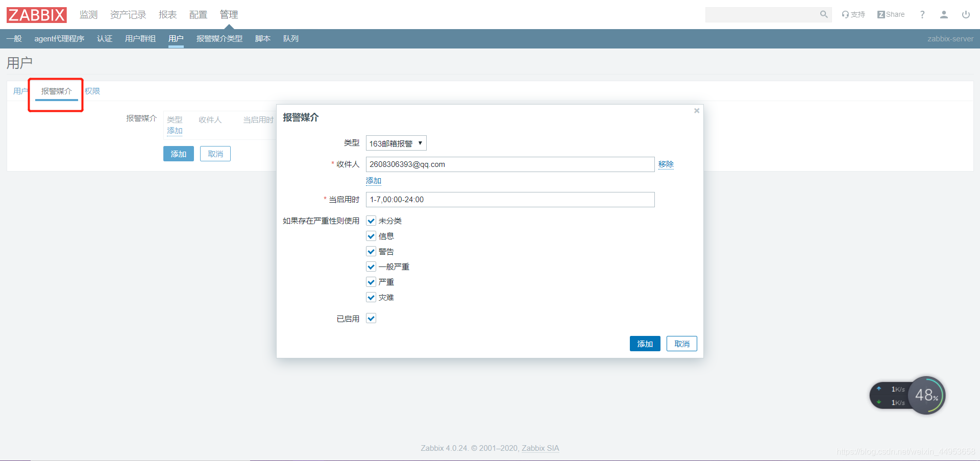
Task: Switch to the 报警媒介 tab
Action: coord(57,91)
